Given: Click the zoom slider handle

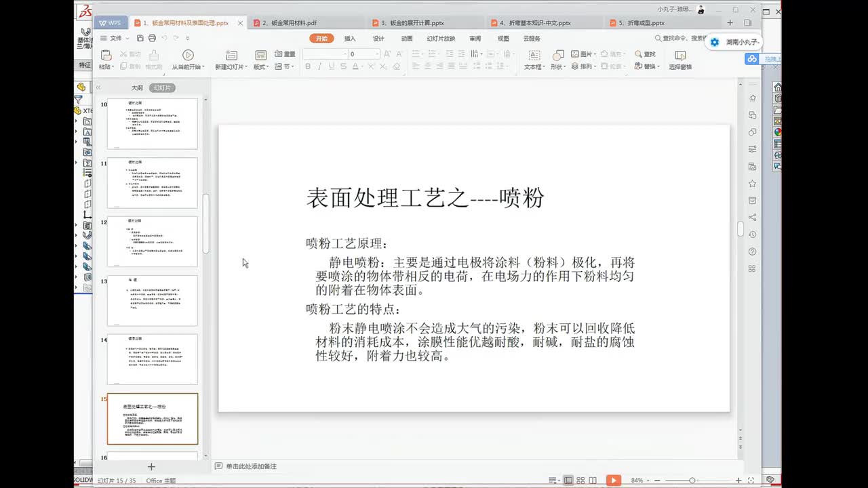Looking at the screenshot, I should point(692,481).
